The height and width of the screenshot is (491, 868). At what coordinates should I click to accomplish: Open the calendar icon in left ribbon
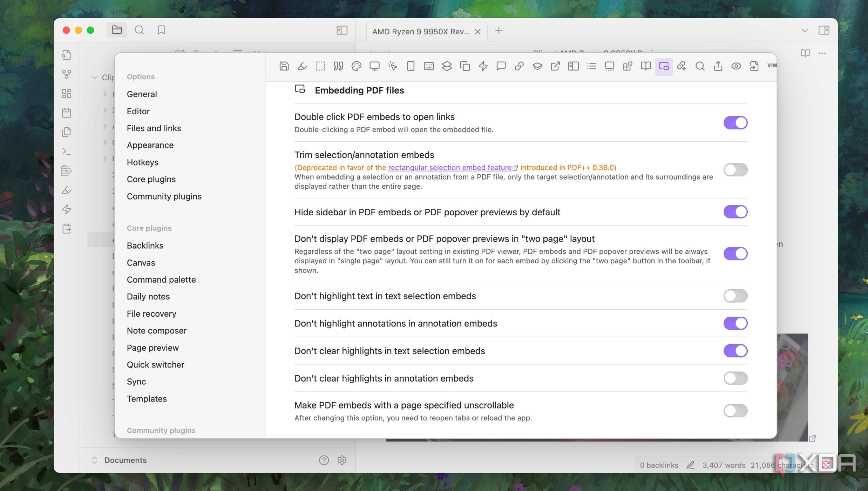pos(67,113)
